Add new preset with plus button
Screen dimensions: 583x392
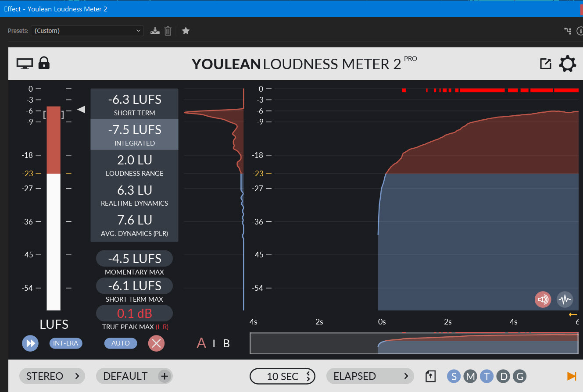pos(165,376)
